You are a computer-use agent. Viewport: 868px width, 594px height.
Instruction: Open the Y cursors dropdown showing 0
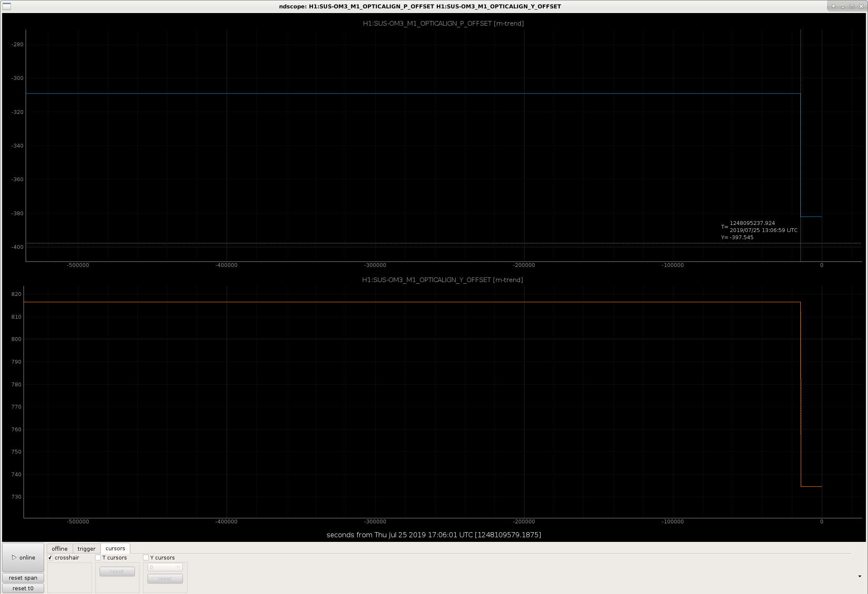[165, 567]
